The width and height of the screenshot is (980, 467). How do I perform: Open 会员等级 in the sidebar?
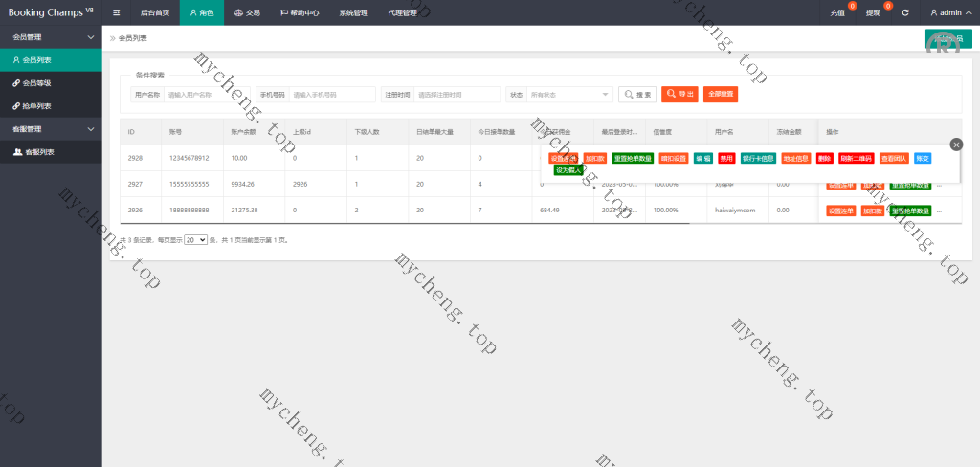click(x=37, y=83)
